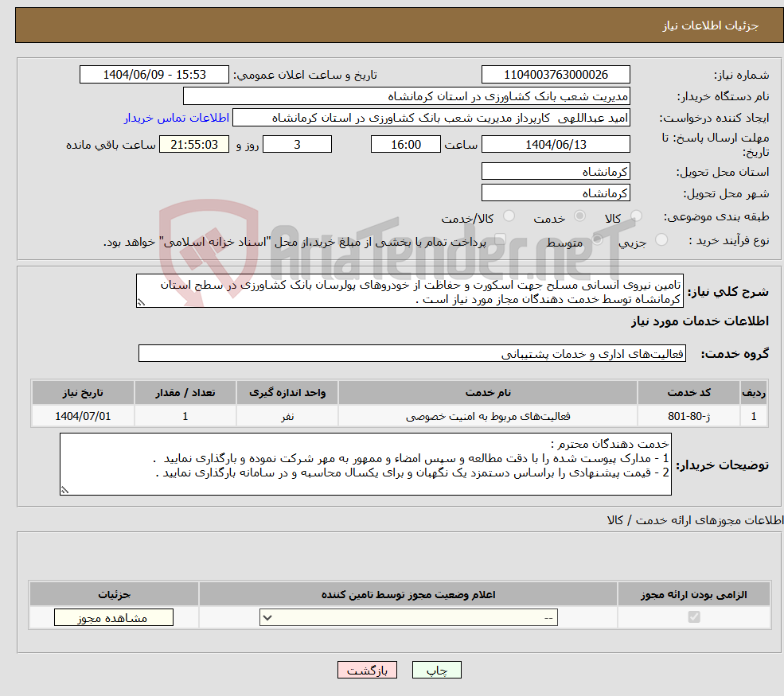The width and height of the screenshot is (784, 696).
Task: Click the بازگشت button
Action: pos(367,670)
